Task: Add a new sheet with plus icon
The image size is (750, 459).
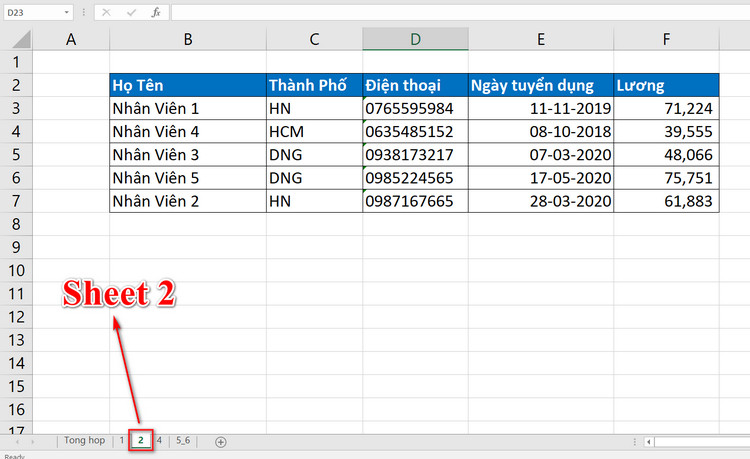Action: point(221,442)
